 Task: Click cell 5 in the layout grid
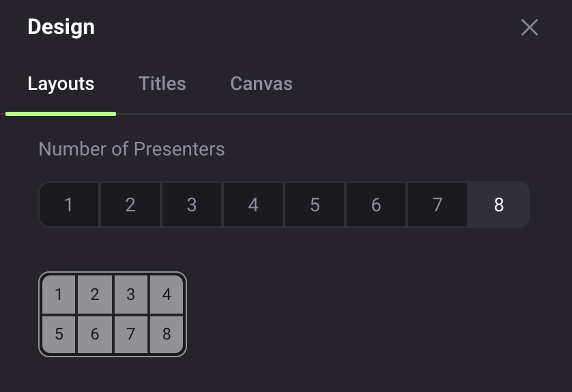59,334
